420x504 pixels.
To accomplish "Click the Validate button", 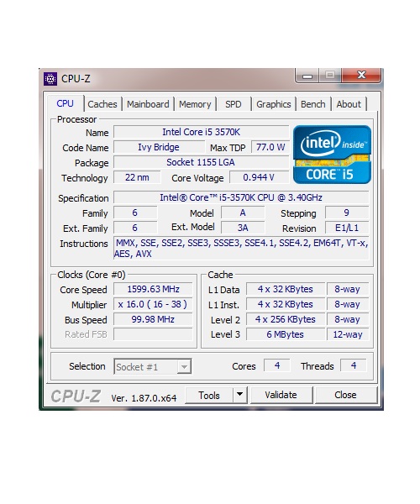I will tap(281, 395).
